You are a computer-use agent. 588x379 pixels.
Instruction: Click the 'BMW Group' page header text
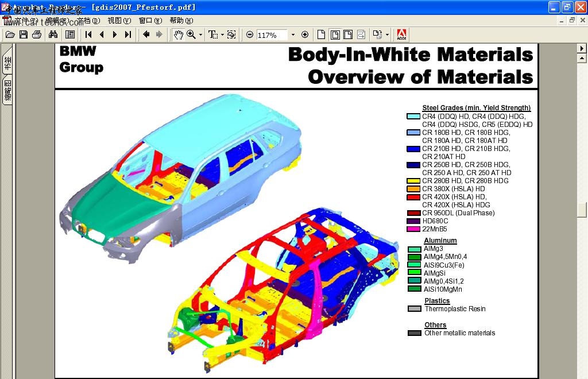click(x=82, y=59)
